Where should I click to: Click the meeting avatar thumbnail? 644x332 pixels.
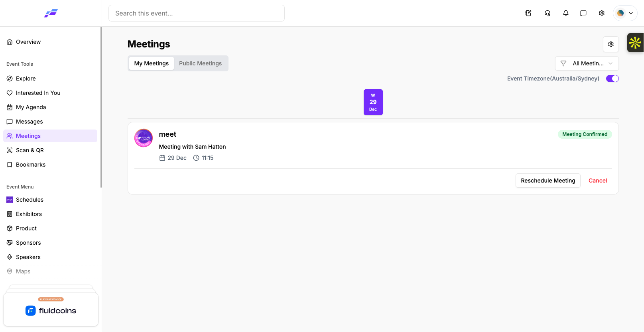tap(144, 138)
